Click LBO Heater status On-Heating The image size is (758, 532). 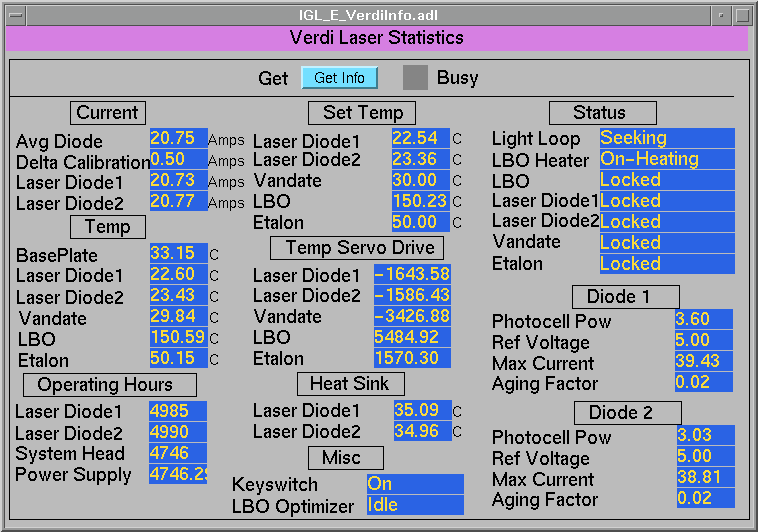[x=667, y=159]
